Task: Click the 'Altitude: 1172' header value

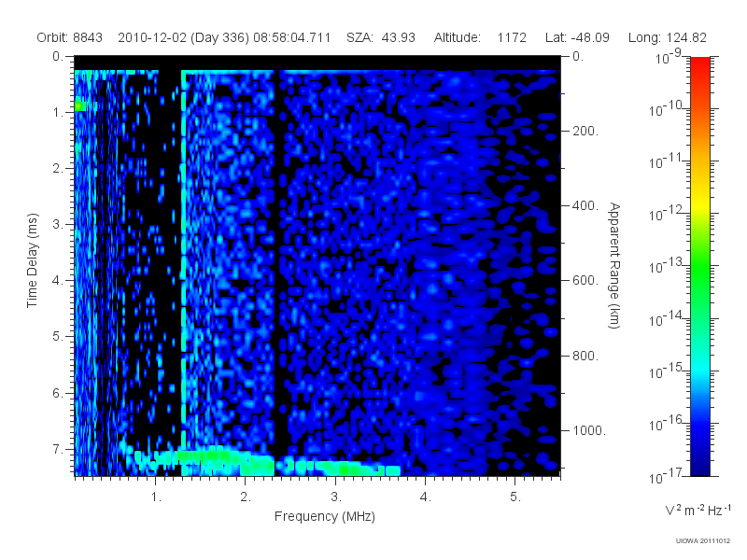Action: (x=480, y=37)
